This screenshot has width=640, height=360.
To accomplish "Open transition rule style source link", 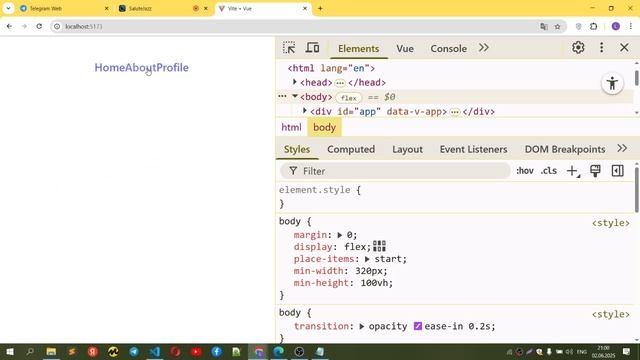I will click(611, 314).
